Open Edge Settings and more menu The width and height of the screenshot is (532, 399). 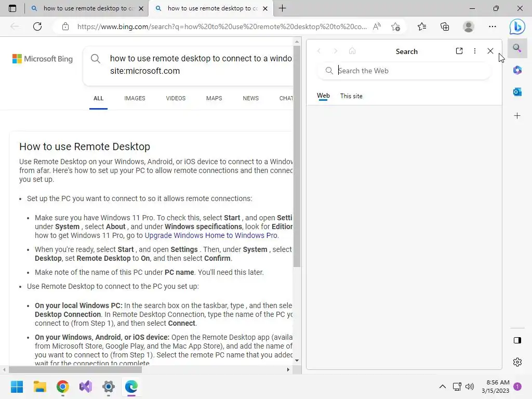tap(493, 26)
